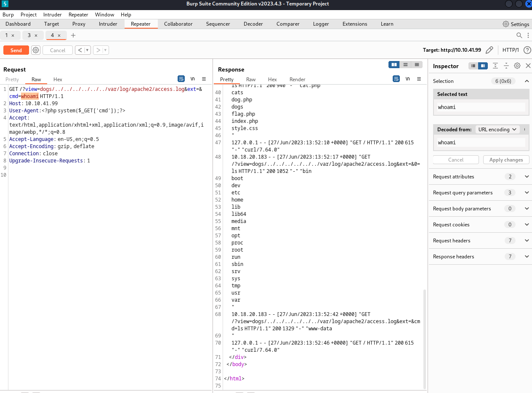Close Repeater tab 4
Image resolution: width=532 pixels, height=393 pixels.
tap(59, 35)
